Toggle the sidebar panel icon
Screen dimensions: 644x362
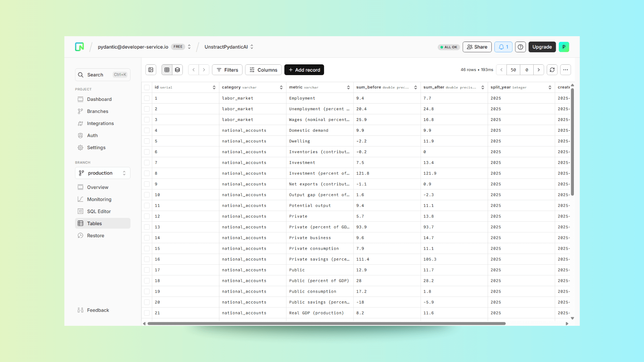(x=151, y=70)
